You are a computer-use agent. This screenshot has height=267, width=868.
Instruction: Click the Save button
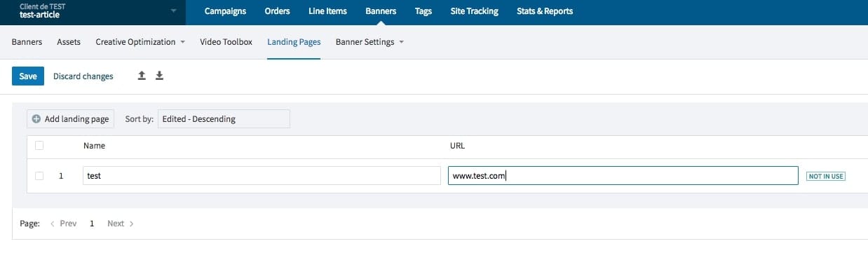pyautogui.click(x=28, y=76)
